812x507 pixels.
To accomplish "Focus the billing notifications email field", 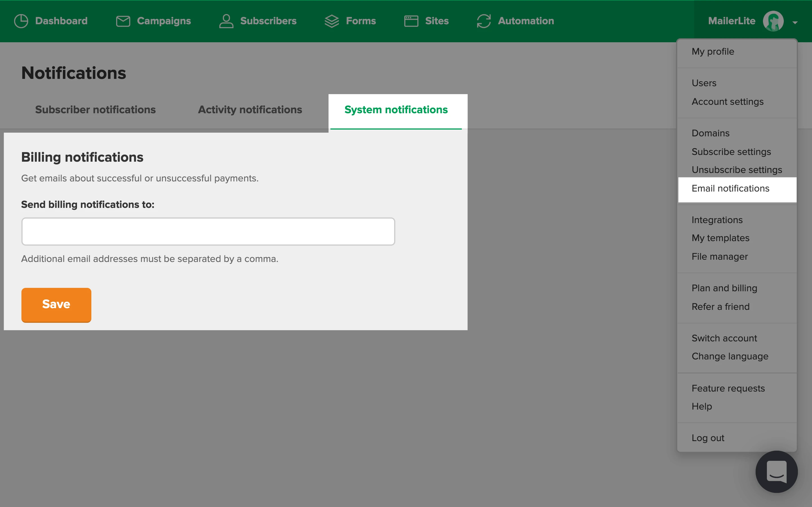I will (208, 231).
